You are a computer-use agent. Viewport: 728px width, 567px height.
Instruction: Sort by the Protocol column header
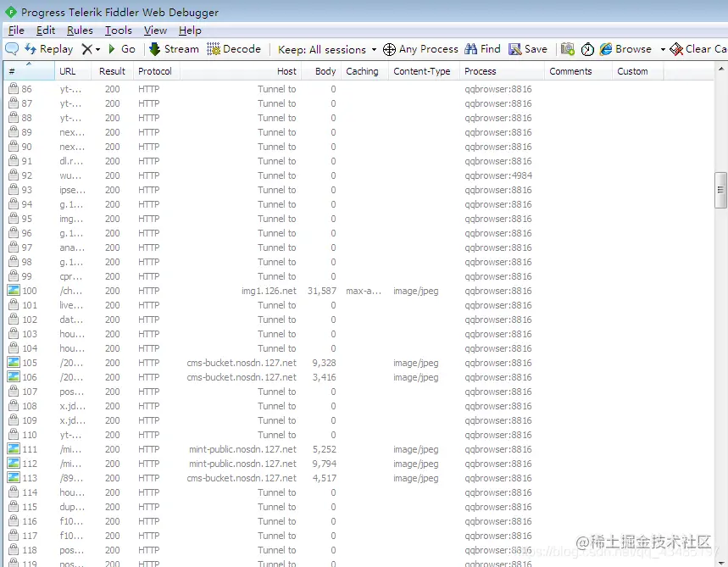[157, 71]
